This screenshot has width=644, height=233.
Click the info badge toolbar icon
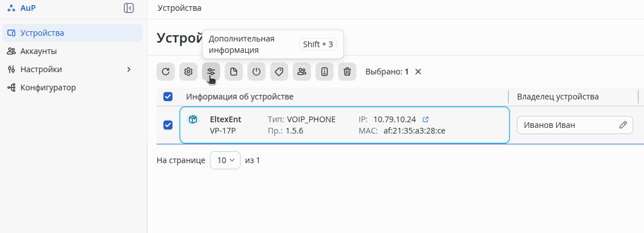325,72
